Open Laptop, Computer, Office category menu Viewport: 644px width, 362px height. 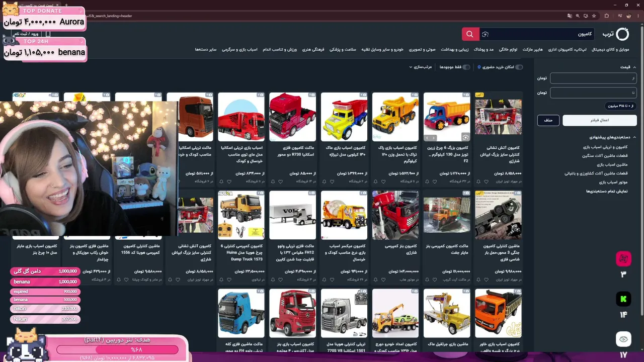pyautogui.click(x=568, y=49)
